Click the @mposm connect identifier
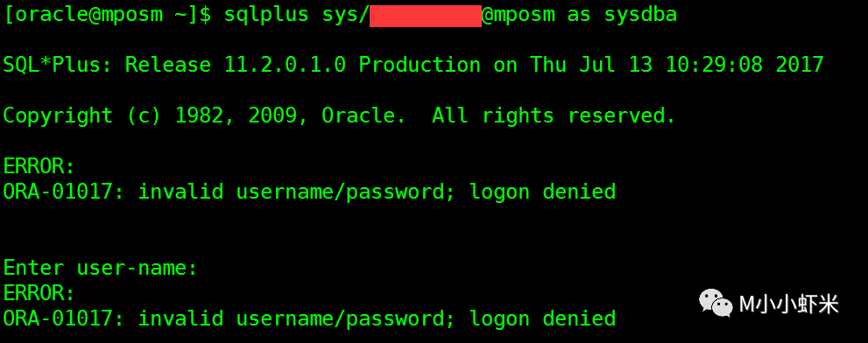Viewport: 868px width, 343px height. click(519, 15)
